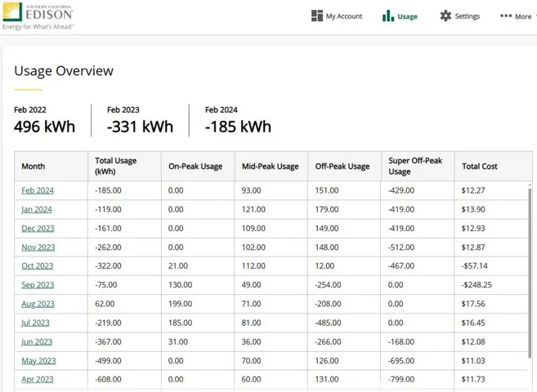Open the Aug 2023 month link

(x=38, y=304)
